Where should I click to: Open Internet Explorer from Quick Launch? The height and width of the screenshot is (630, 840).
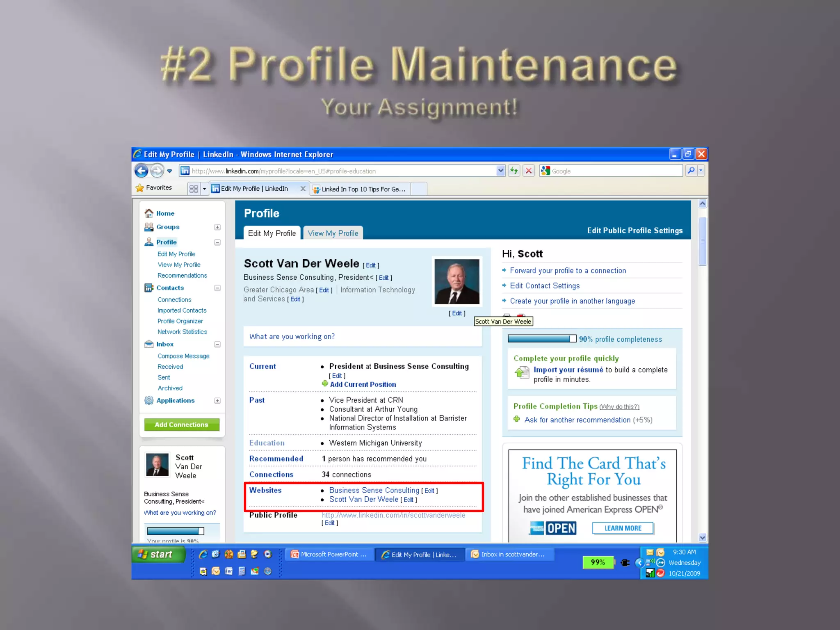[203, 554]
